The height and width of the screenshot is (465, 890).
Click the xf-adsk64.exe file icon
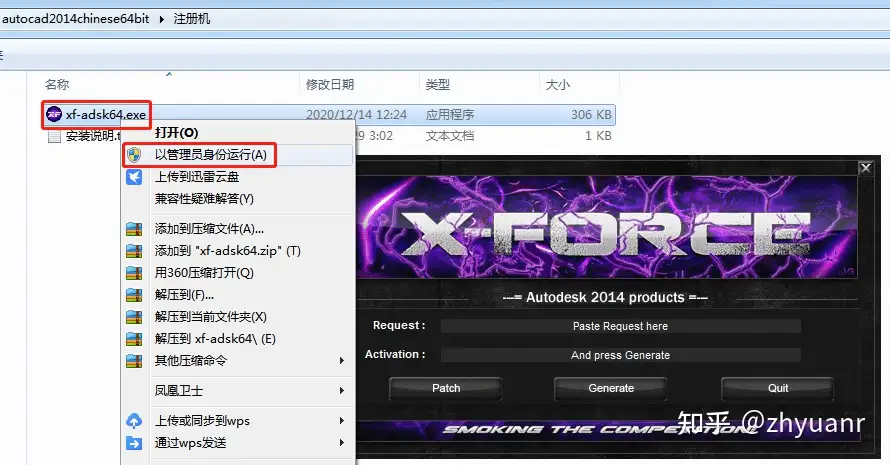54,114
